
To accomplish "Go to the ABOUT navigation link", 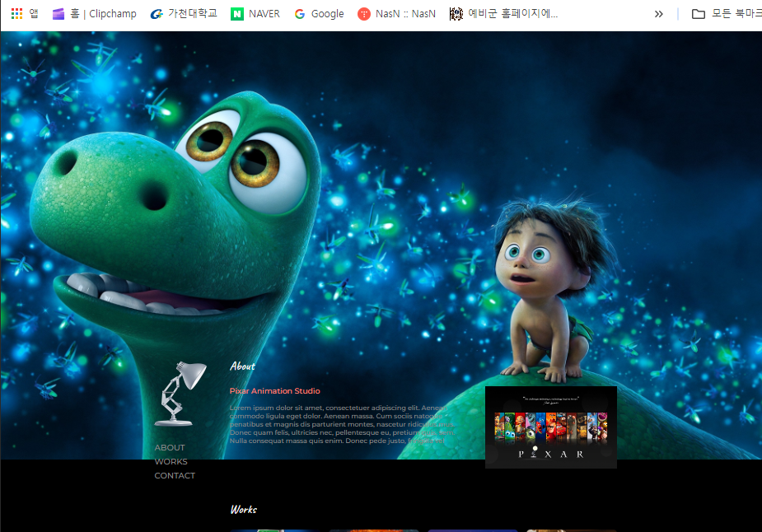I will (170, 447).
